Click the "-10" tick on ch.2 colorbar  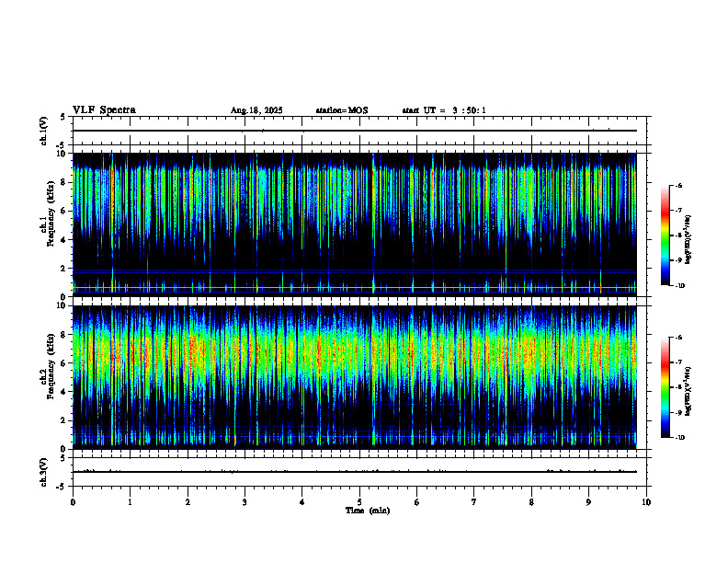679,438
